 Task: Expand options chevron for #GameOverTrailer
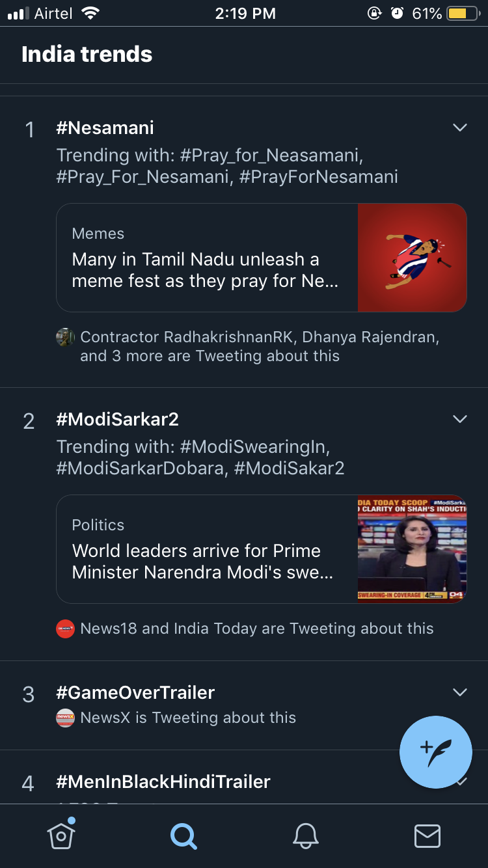pos(460,692)
